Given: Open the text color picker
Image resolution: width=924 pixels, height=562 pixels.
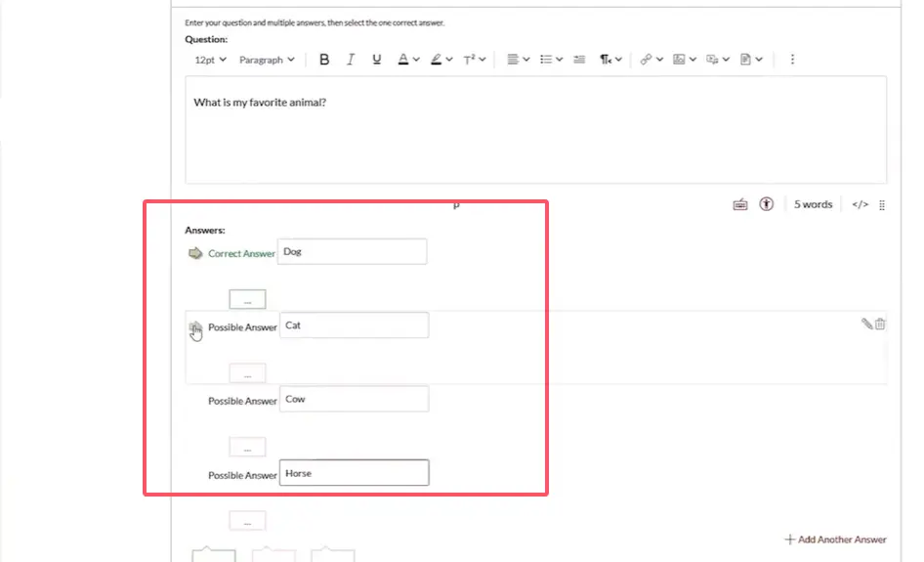Looking at the screenshot, I should point(408,60).
